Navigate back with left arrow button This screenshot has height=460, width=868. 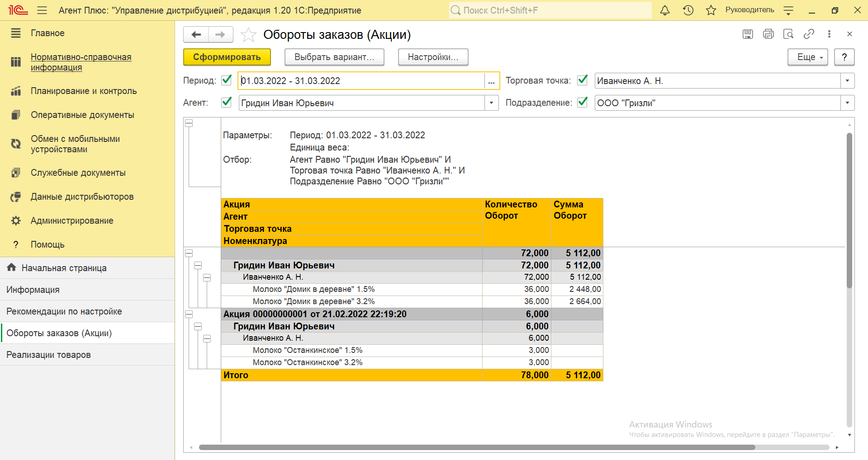tap(196, 34)
